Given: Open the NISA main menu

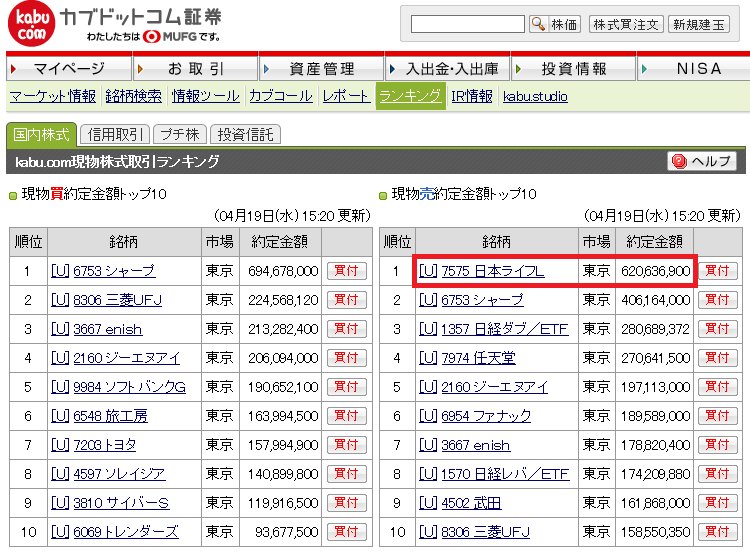Looking at the screenshot, I should [x=694, y=68].
